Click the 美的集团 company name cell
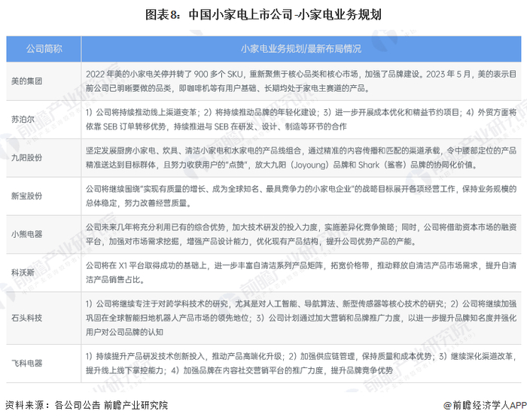 coord(27,81)
